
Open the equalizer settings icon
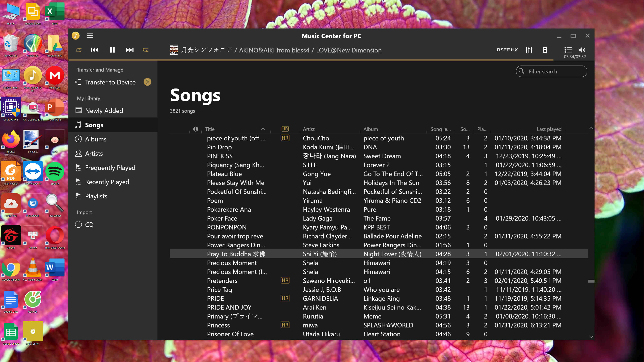(529, 50)
